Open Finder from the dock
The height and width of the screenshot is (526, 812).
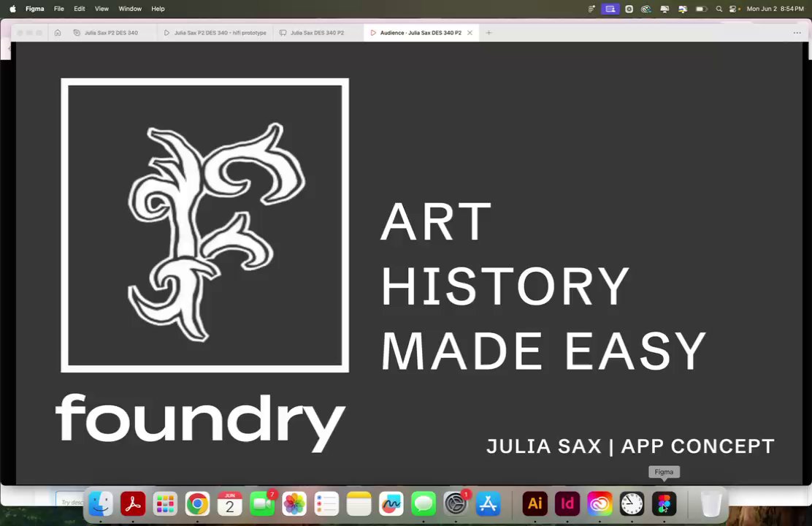[x=101, y=503]
